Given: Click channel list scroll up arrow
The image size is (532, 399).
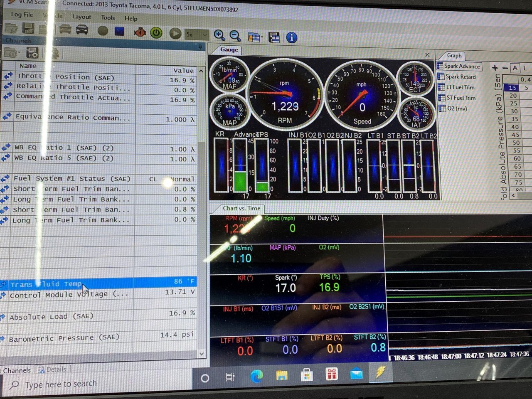Looking at the screenshot, I should click(x=201, y=71).
